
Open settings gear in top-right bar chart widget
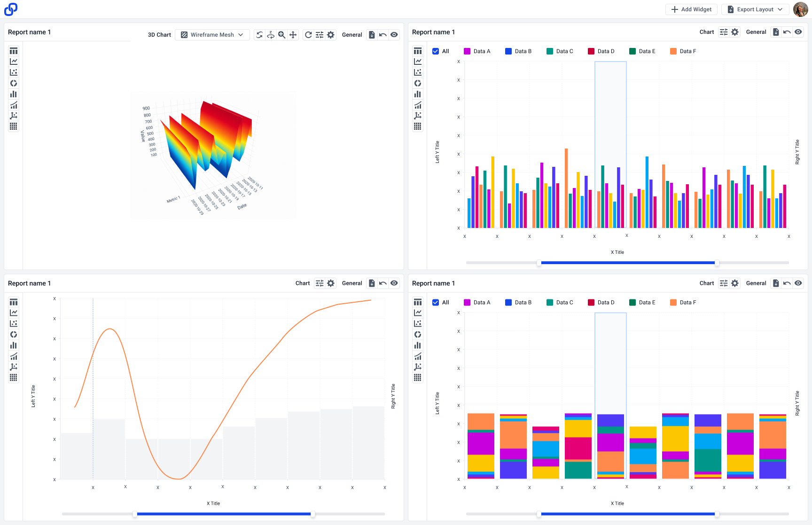click(x=735, y=32)
